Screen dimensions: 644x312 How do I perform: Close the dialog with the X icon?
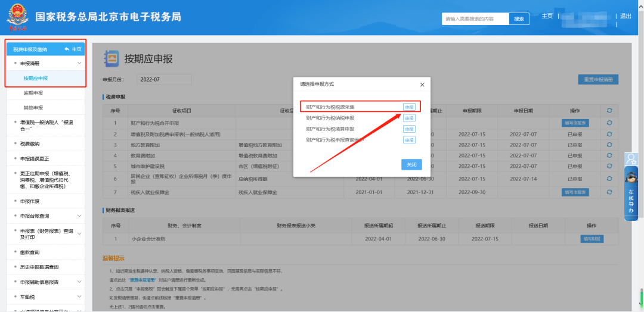point(422,85)
